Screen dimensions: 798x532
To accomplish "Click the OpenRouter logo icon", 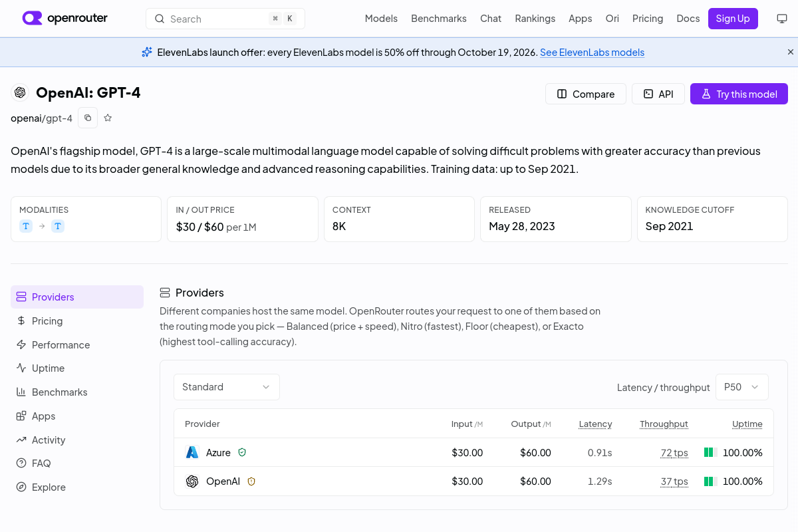I will pyautogui.click(x=32, y=18).
